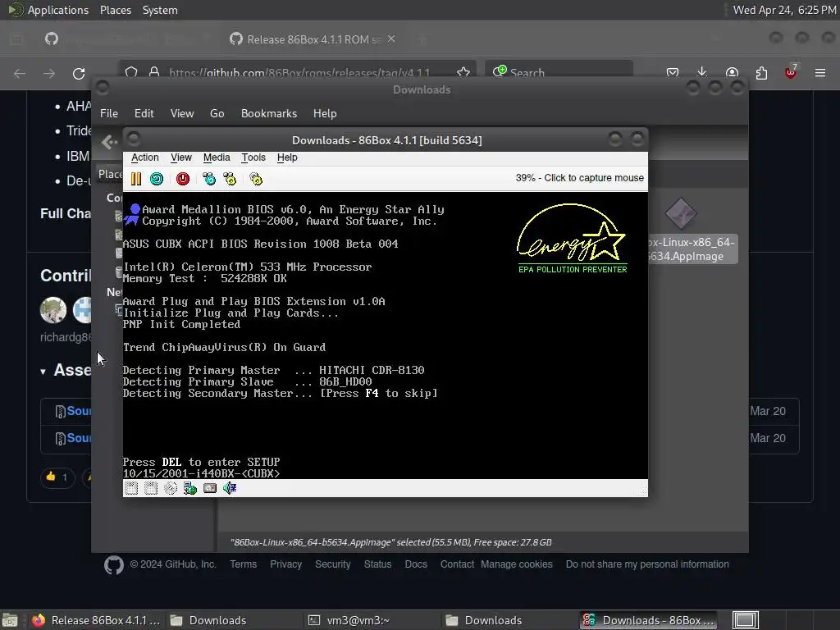The width and height of the screenshot is (840, 630).
Task: Switch to Firefox Release 86Box taskbar item
Action: click(x=97, y=620)
